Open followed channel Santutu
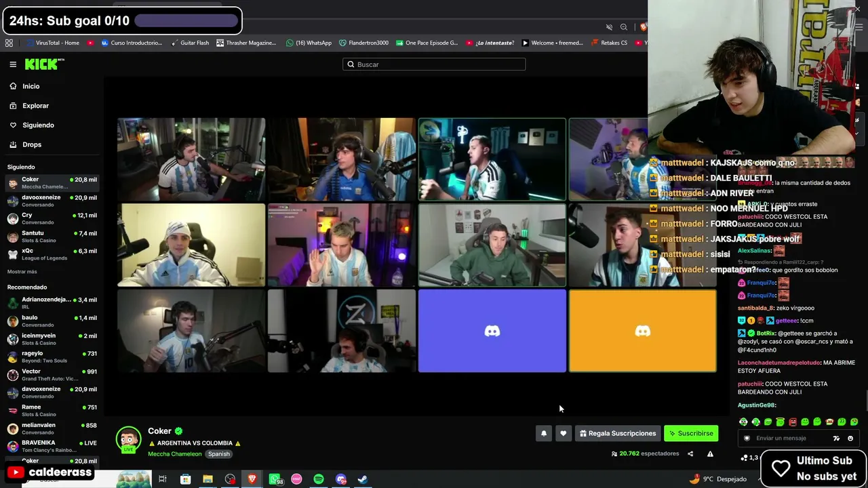Viewport: 868px width, 488px height. (52, 237)
